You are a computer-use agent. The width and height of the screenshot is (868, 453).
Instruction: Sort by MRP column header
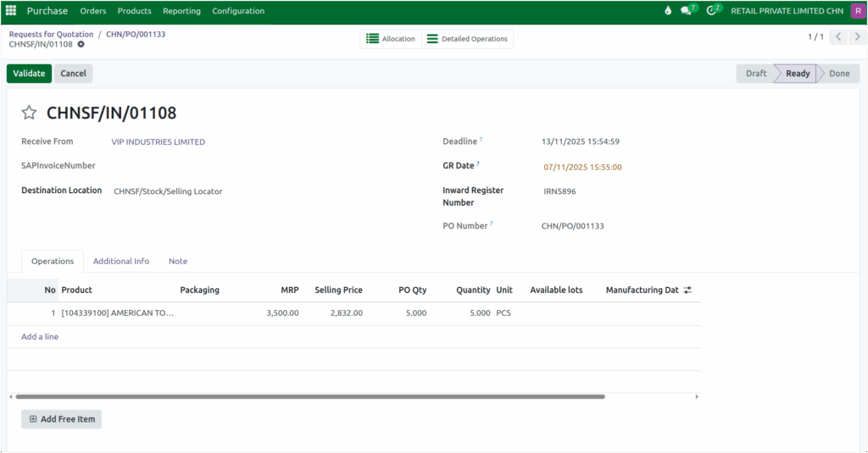click(x=290, y=290)
